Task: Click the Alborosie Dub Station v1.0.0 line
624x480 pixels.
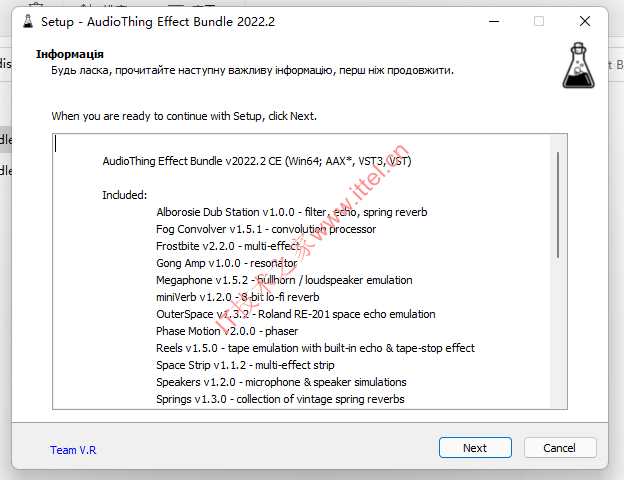Action: pyautogui.click(x=292, y=212)
